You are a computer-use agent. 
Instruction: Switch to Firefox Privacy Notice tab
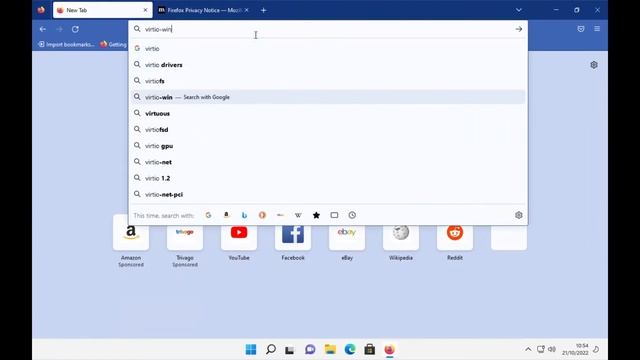coord(204,10)
